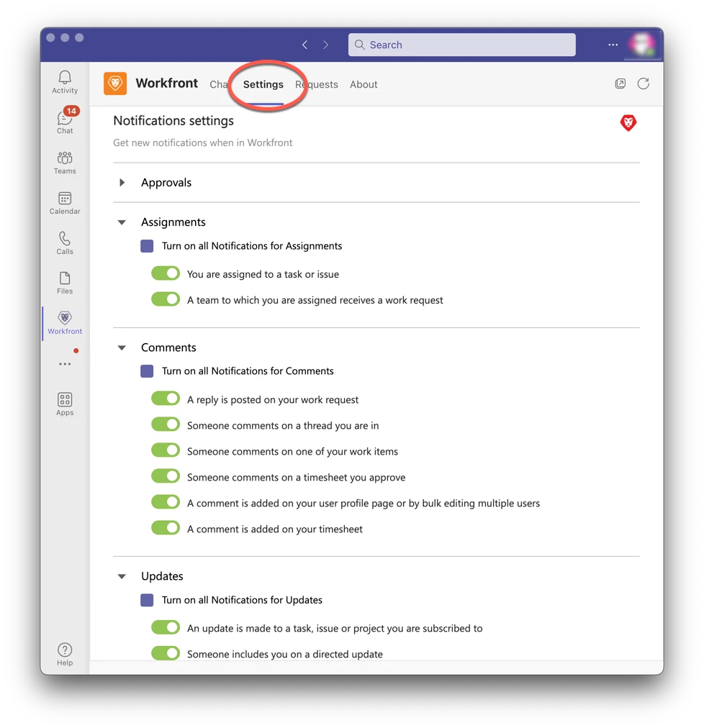The image size is (704, 728).
Task: Switch to the Chat tab of Workfront
Action: [x=219, y=84]
